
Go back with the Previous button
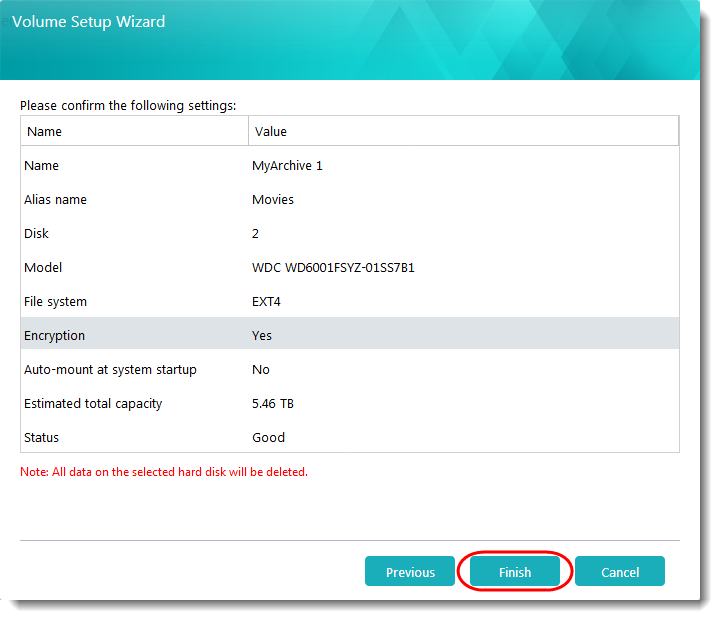tap(410, 572)
